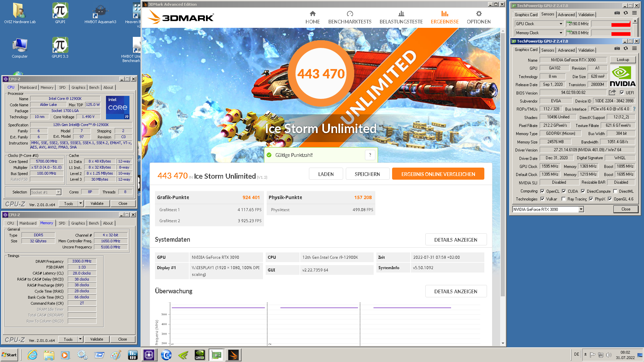The image size is (644, 362).
Task: Click DETAILS ANZEIGEN next to Systemdaten
Action: point(455,240)
